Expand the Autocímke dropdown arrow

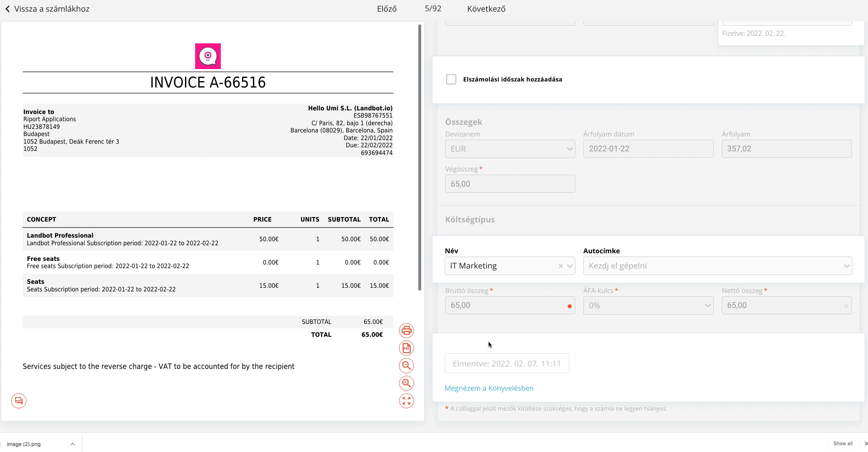click(846, 266)
